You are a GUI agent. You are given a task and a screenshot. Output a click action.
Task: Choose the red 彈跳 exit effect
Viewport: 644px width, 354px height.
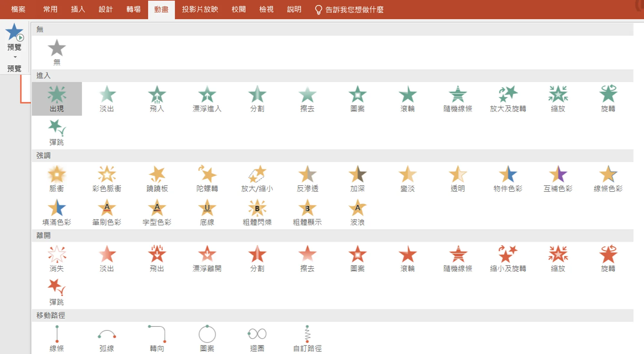click(x=57, y=292)
